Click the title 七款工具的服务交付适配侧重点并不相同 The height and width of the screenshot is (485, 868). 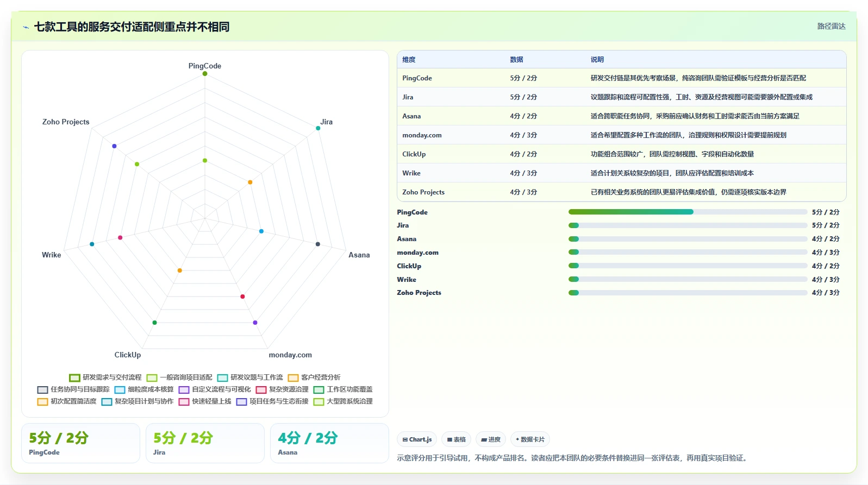click(x=132, y=27)
